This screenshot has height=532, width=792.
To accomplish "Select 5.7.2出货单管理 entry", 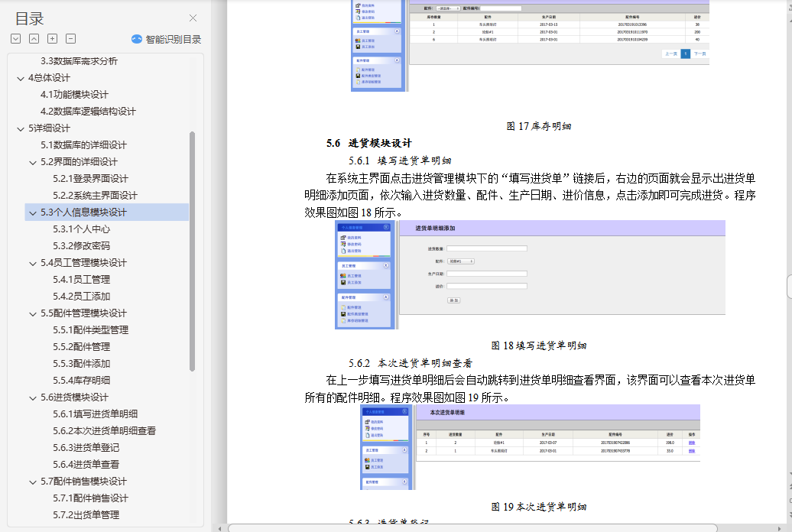I will (86, 515).
